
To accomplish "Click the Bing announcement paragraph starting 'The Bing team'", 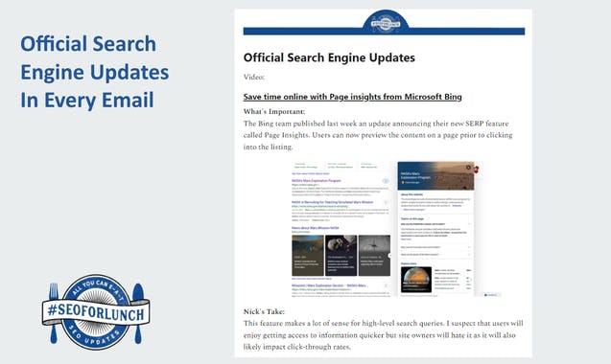I will (378, 135).
